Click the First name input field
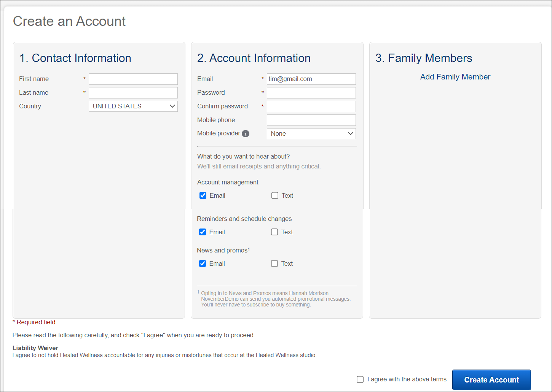The height and width of the screenshot is (392, 552). point(133,79)
